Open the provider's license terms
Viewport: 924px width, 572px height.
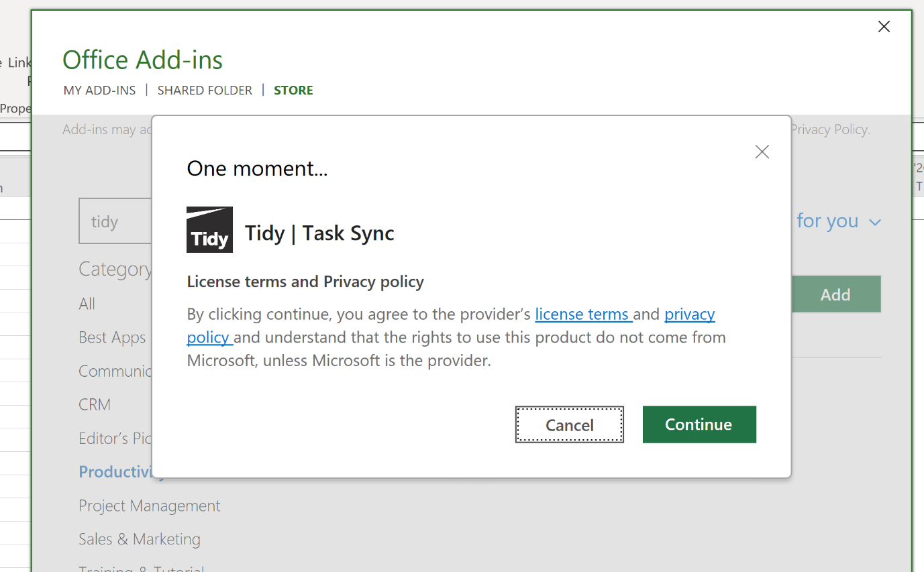[x=582, y=314]
